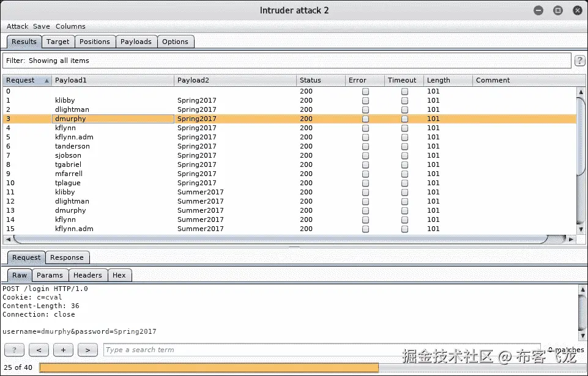Image resolution: width=588 pixels, height=376 pixels.
Task: Click the plus search options button
Action: (x=64, y=350)
